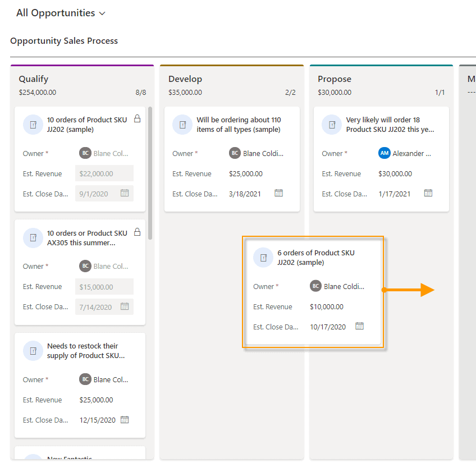This screenshot has height=472, width=476.
Task: Click the Est. Close Date value 1/17/2021
Action: [x=395, y=194]
